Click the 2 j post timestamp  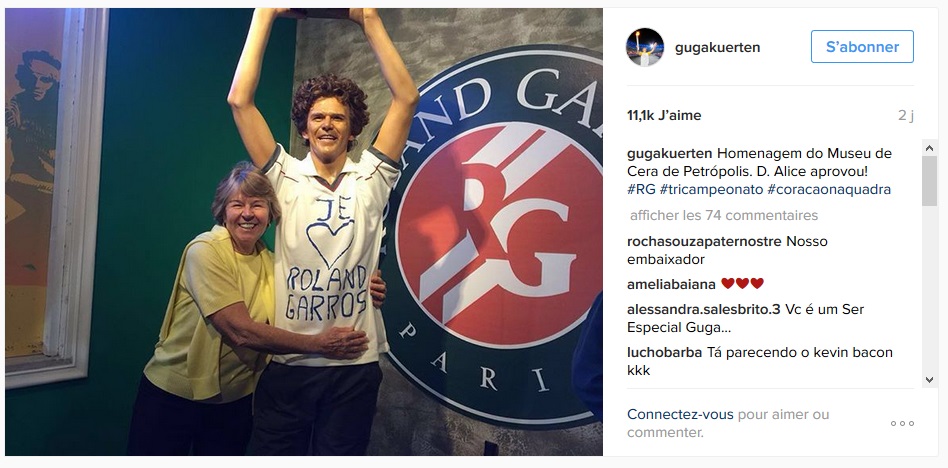(906, 115)
